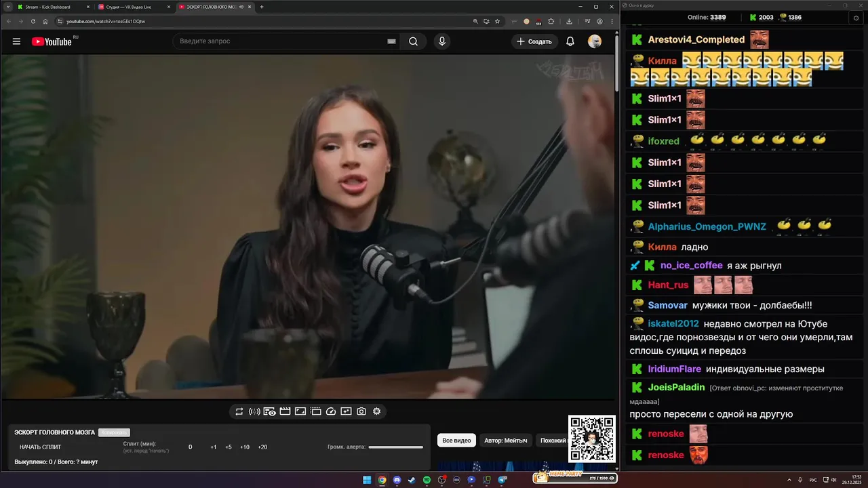Viewport: 868px width, 488px height.
Task: Open the player toolbar settings gear
Action: [x=377, y=411]
